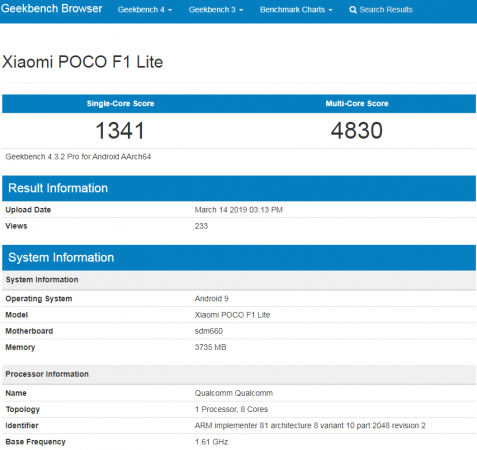This screenshot has height=450, width=477.
Task: Click the Search Results magnifier icon
Action: [x=353, y=10]
